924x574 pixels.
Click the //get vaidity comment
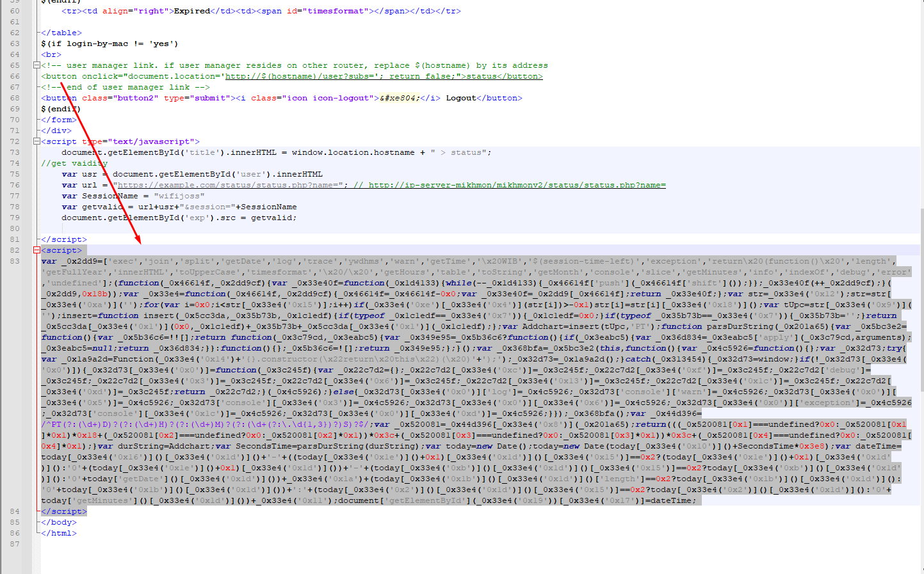74,163
